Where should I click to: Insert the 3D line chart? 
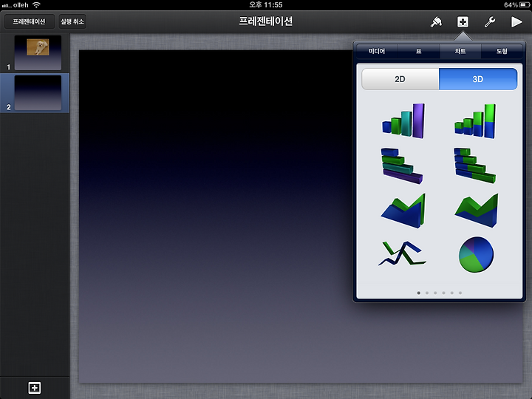coord(402,253)
